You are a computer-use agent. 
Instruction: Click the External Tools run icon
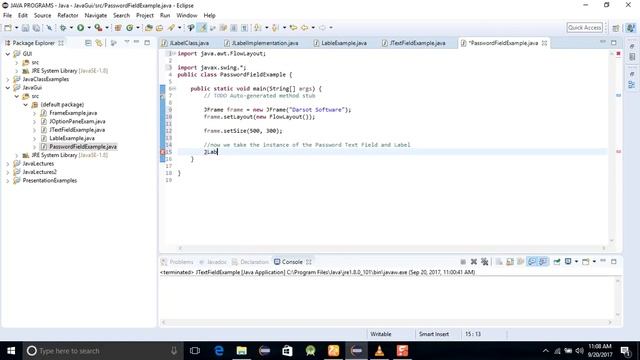(x=98, y=28)
